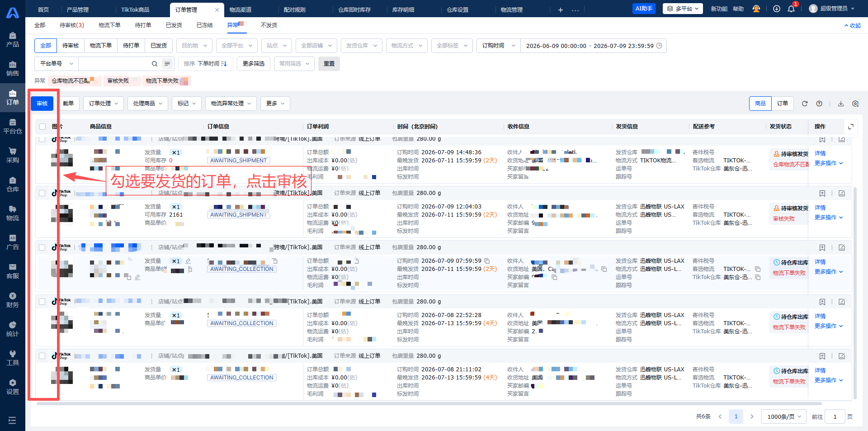Viewport: 868px width, 431px height.
Task: Switch the table view to 商品
Action: point(760,104)
